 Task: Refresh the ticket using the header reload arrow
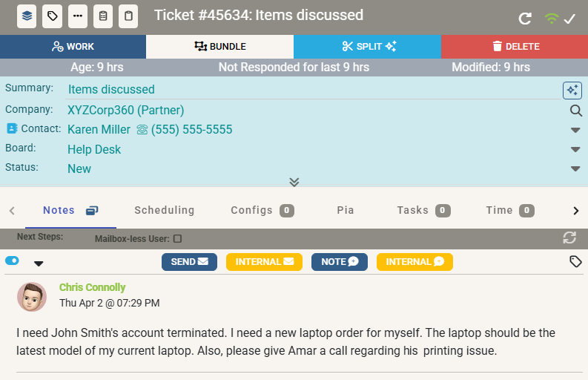525,19
